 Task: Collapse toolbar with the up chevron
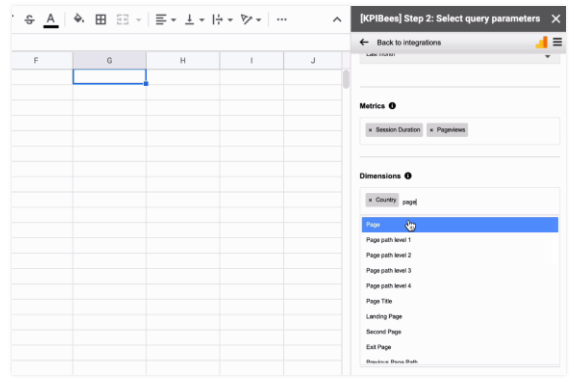click(x=337, y=20)
